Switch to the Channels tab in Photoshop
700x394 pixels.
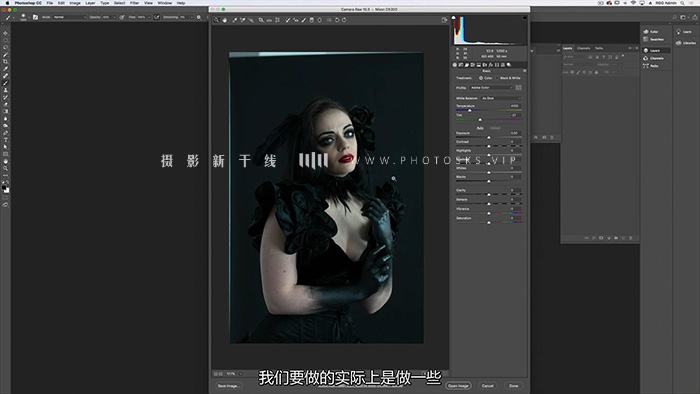pyautogui.click(x=583, y=48)
